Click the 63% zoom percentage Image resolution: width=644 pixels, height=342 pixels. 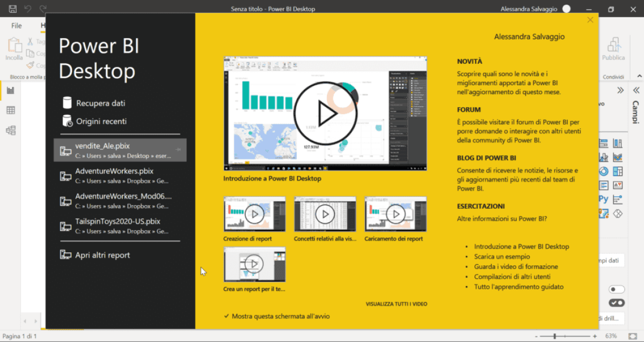tap(611, 336)
